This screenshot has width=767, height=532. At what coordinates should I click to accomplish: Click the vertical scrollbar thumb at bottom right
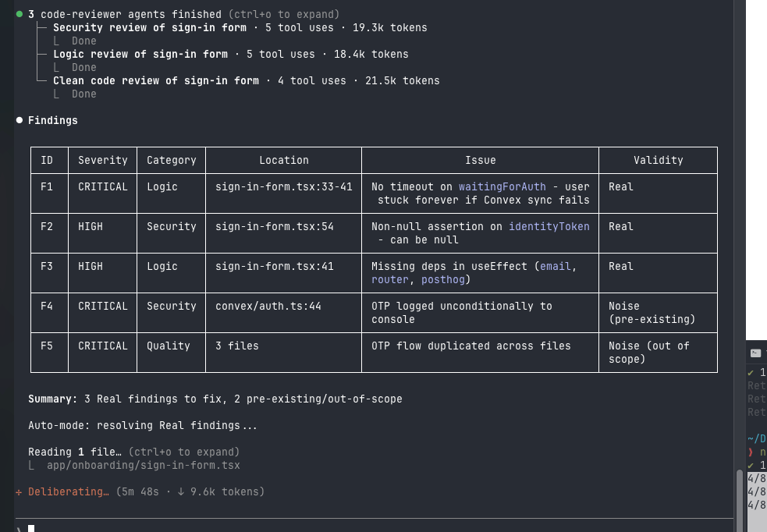739,500
